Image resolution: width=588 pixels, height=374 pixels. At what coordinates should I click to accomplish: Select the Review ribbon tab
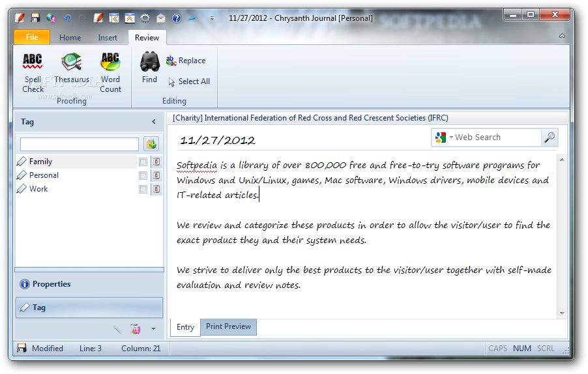tap(147, 38)
